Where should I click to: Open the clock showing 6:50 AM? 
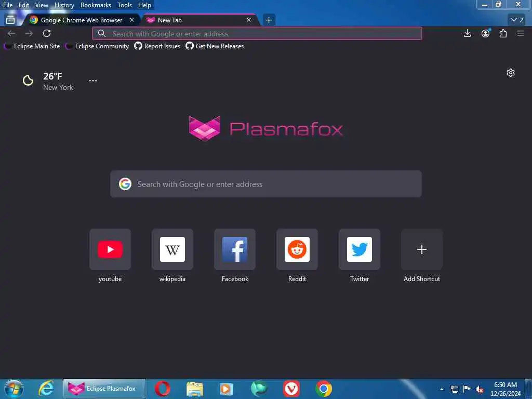(x=506, y=389)
